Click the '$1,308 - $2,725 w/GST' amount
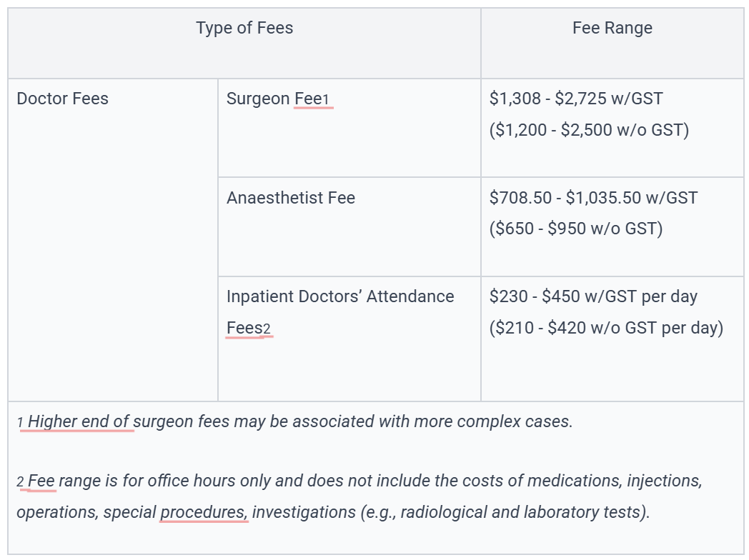The width and height of the screenshot is (749, 560). click(576, 99)
